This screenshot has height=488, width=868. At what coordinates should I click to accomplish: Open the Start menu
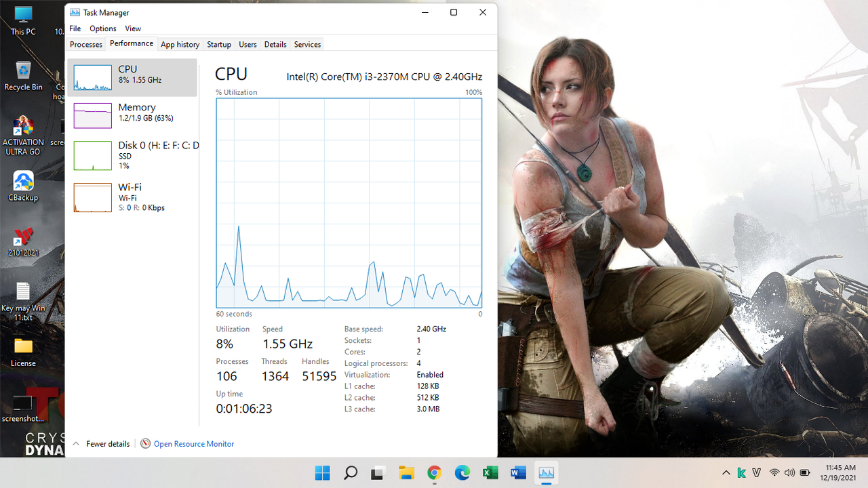pos(322,472)
